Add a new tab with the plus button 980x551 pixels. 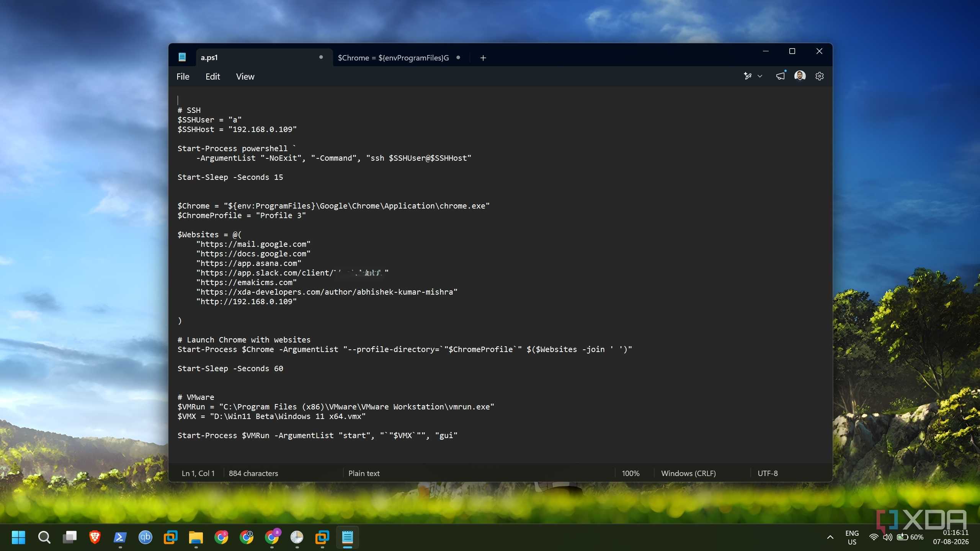[x=483, y=58]
